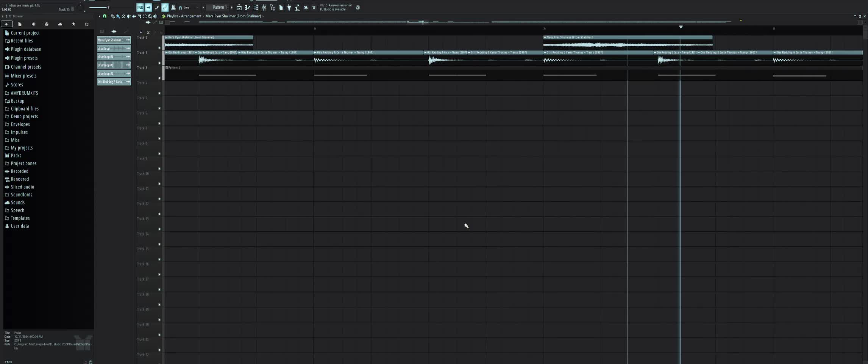Click the shopping cart icon
The width and height of the screenshot is (868, 364).
click(314, 7)
